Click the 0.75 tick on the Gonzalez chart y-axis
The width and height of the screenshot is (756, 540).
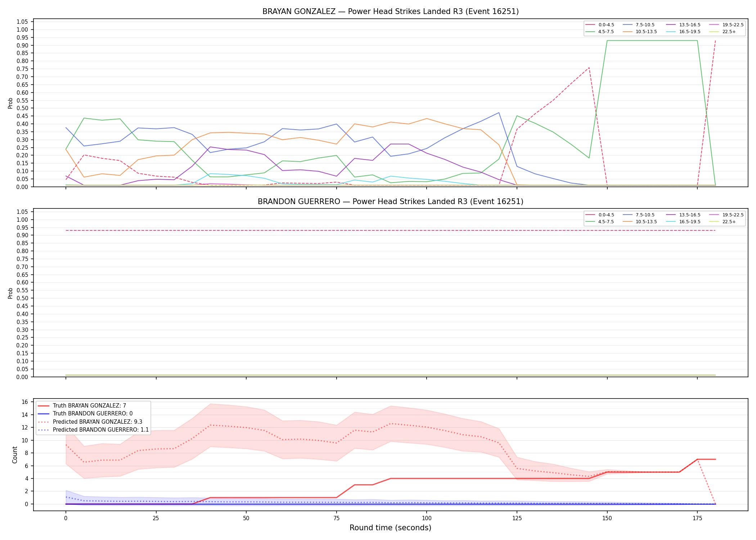pos(22,69)
